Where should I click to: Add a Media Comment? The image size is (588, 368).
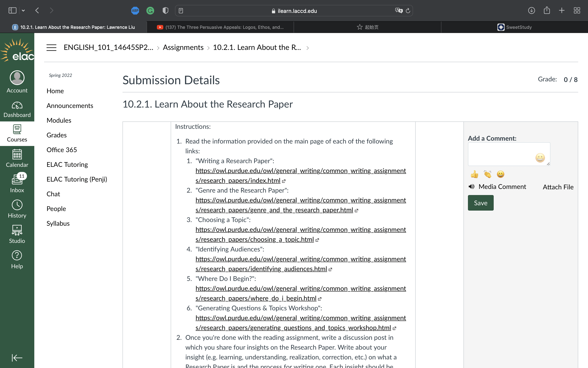click(497, 187)
